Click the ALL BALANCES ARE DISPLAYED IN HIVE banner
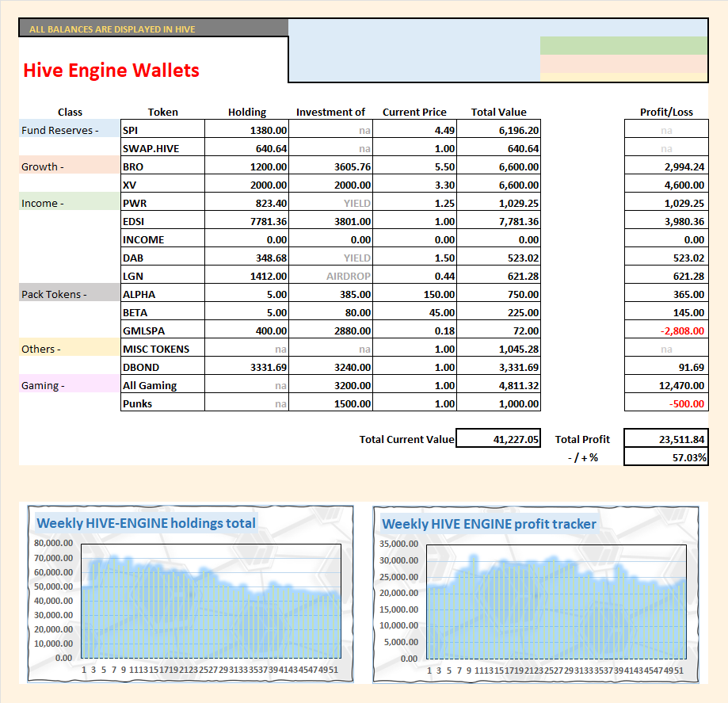728x703 pixels. (153, 28)
